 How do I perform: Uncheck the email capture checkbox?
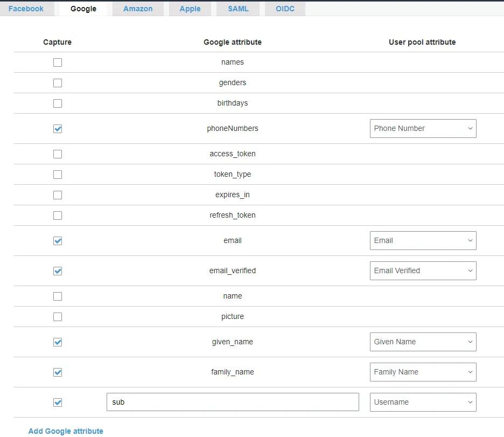58,241
